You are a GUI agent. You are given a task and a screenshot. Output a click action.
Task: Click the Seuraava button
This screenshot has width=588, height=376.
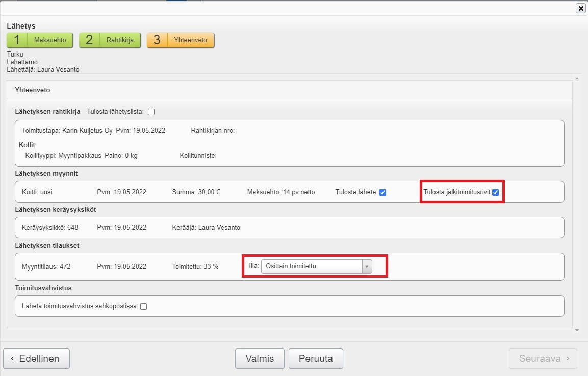[543, 359]
